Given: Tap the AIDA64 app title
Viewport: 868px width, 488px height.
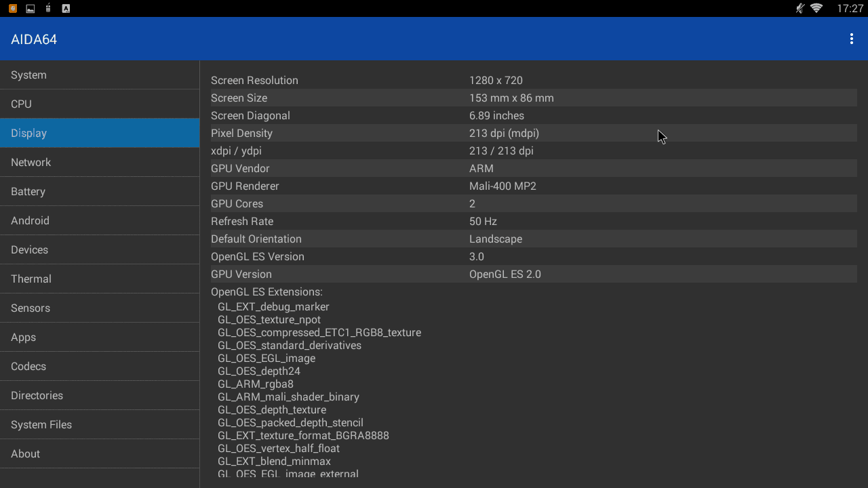Looking at the screenshot, I should [34, 39].
